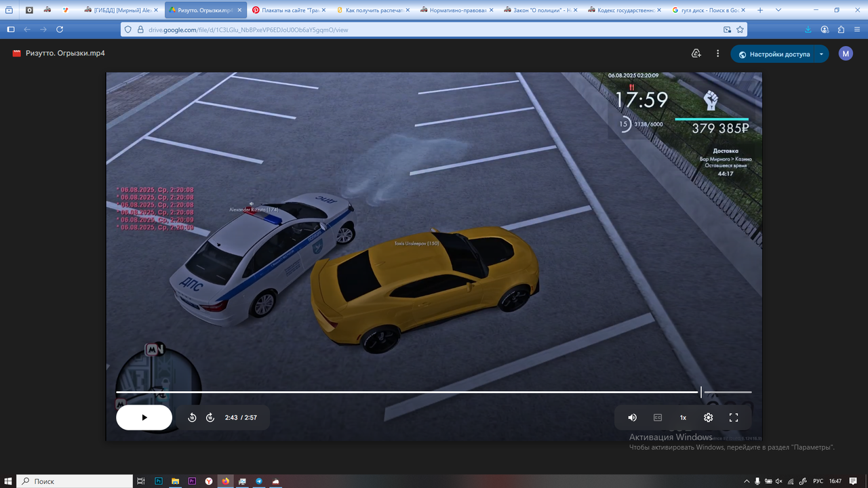Click the Поиск taskbar search box
The width and height of the screenshot is (868, 488).
(74, 481)
